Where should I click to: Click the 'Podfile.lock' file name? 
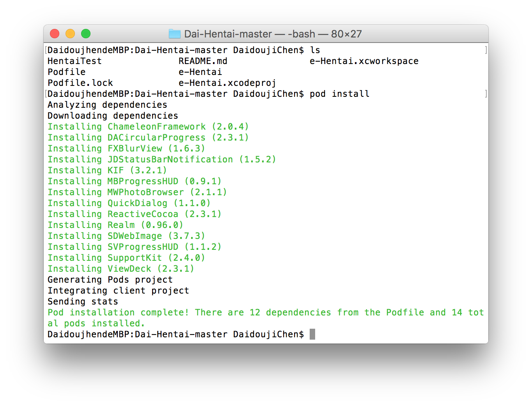click(80, 83)
